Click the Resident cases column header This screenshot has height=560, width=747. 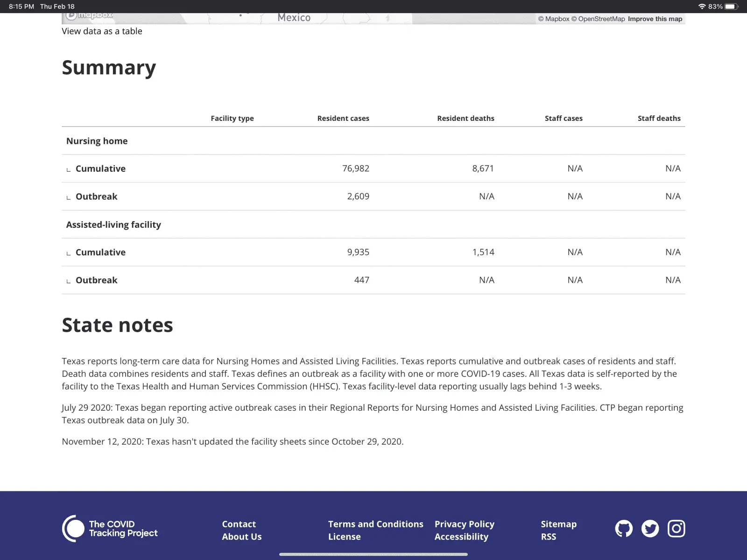[x=343, y=119]
